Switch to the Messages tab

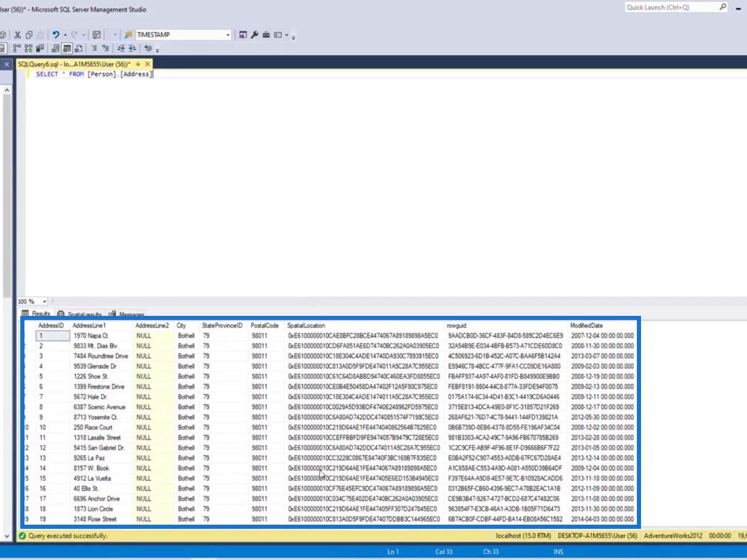click(126, 314)
